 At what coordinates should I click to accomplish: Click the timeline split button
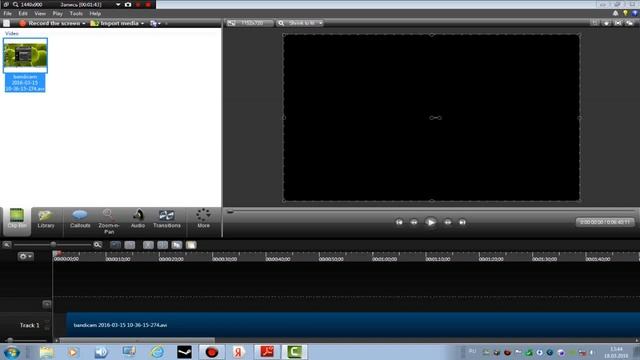pyautogui.click(x=162, y=245)
